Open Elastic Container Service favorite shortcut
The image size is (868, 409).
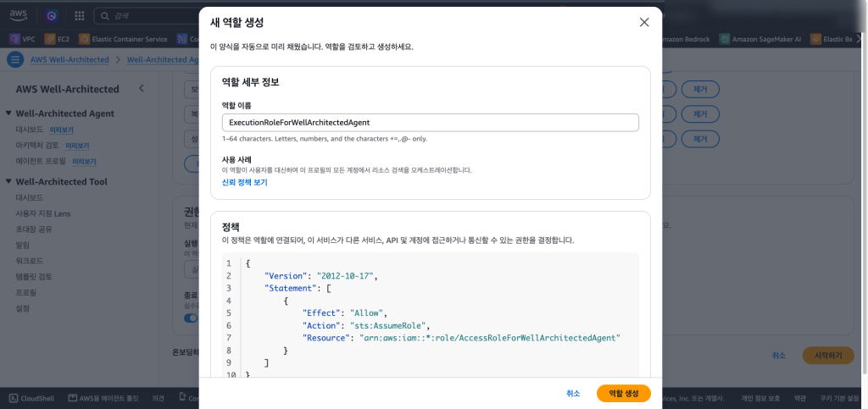point(124,39)
